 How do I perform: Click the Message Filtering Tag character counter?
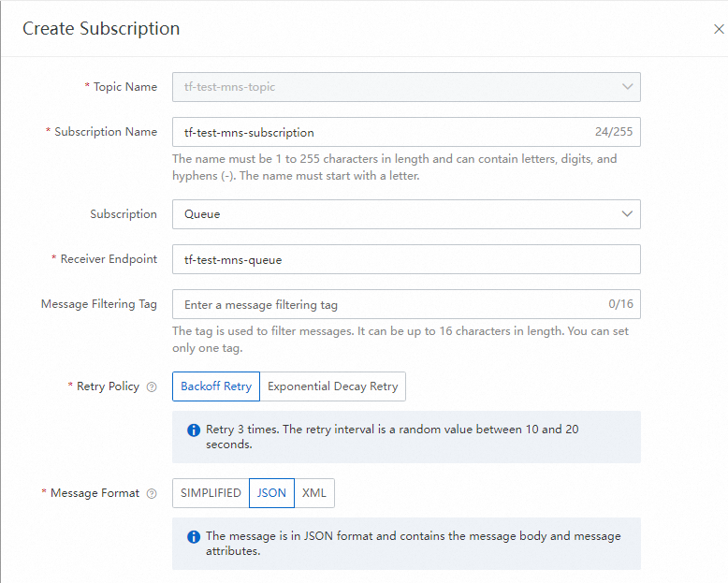[x=620, y=304]
